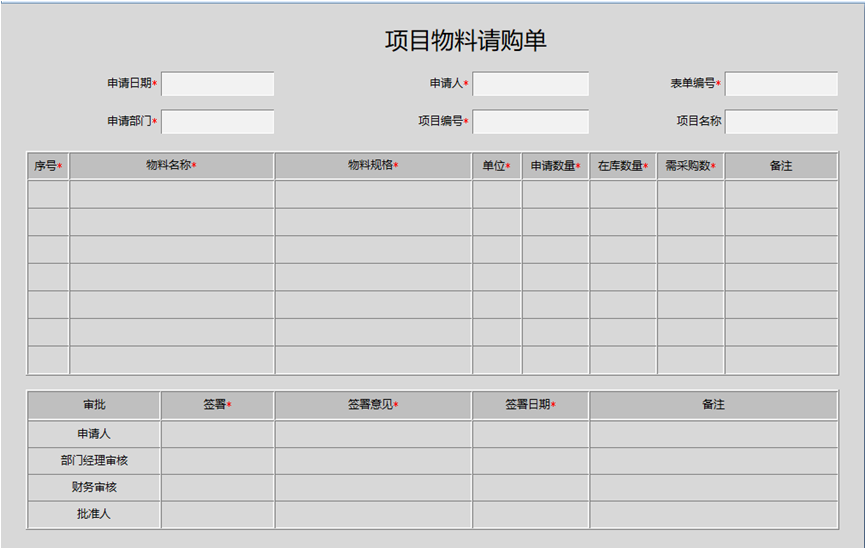Select first row cell under 在库数量

[622, 194]
